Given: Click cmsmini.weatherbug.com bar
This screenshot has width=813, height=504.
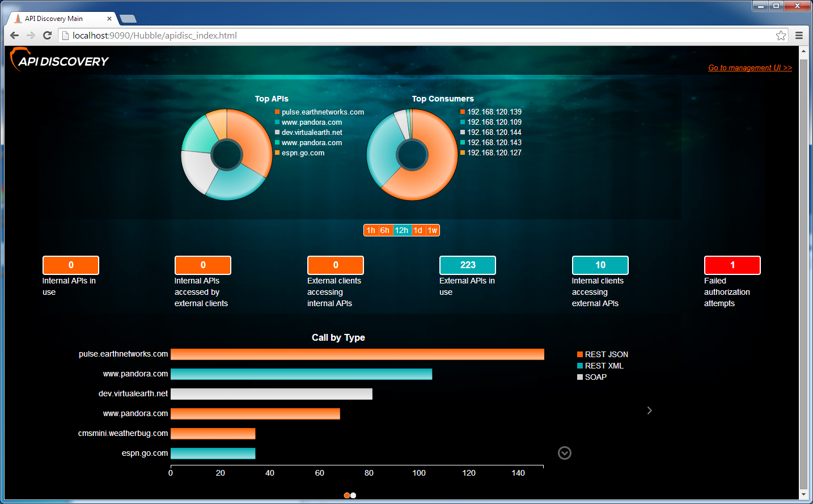Looking at the screenshot, I should pos(213,434).
